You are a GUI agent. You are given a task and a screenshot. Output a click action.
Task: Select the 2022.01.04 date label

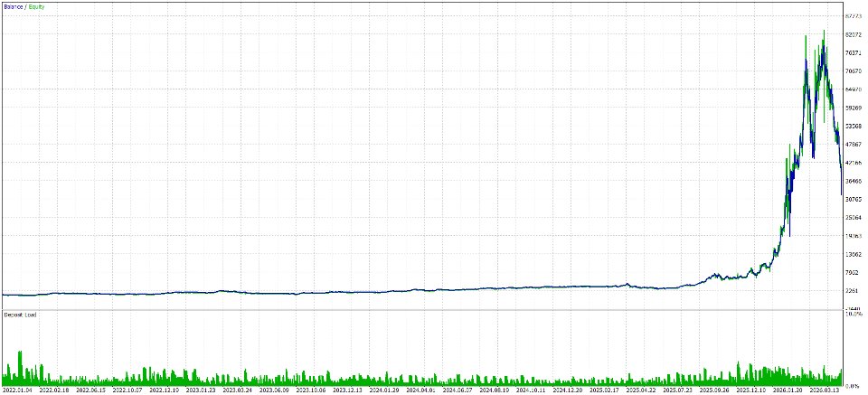coord(16,390)
